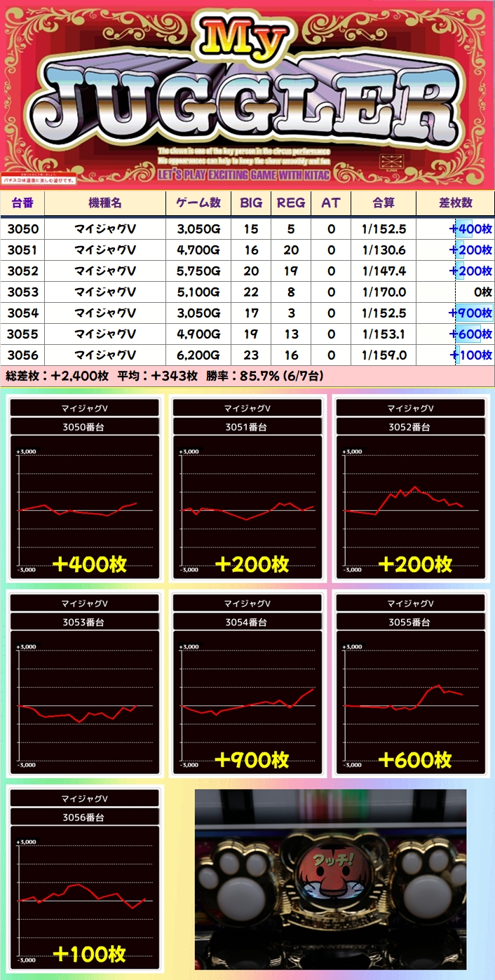Select machine number 3054 cell
This screenshot has height=980, width=495.
pos(22,313)
